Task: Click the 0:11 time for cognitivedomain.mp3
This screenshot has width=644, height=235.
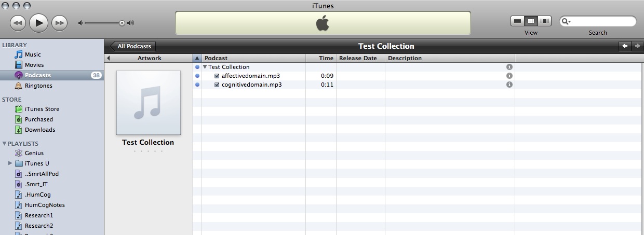Action: click(x=327, y=85)
